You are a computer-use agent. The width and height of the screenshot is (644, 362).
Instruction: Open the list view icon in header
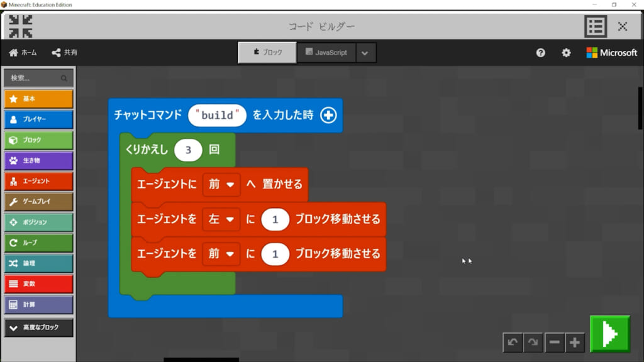pyautogui.click(x=596, y=26)
